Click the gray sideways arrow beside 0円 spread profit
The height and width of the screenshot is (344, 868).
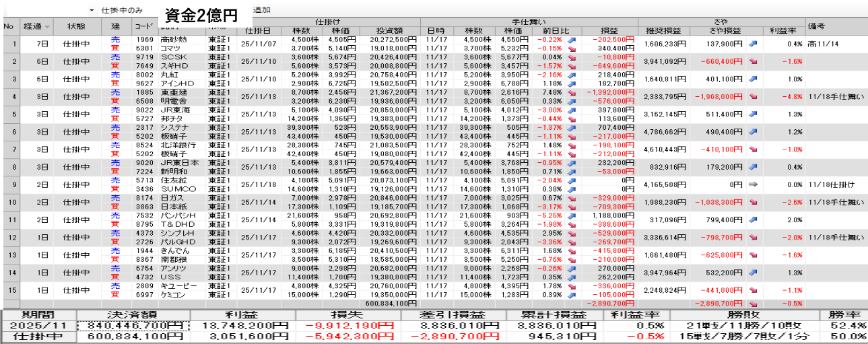point(752,184)
